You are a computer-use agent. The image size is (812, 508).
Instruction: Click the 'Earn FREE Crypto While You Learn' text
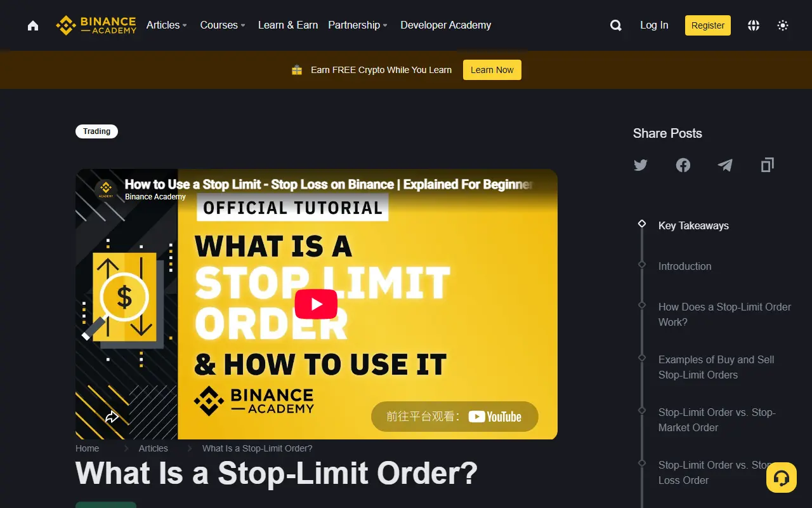(x=381, y=70)
